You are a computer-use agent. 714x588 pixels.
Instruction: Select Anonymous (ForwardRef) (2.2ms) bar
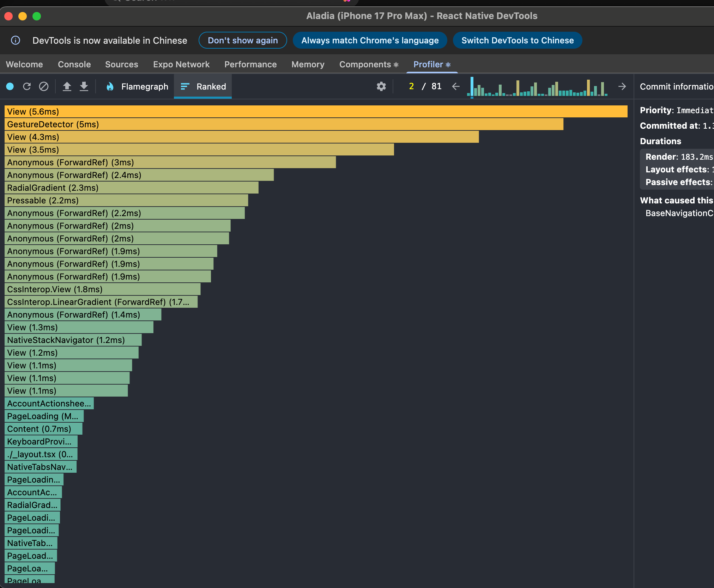[125, 213]
